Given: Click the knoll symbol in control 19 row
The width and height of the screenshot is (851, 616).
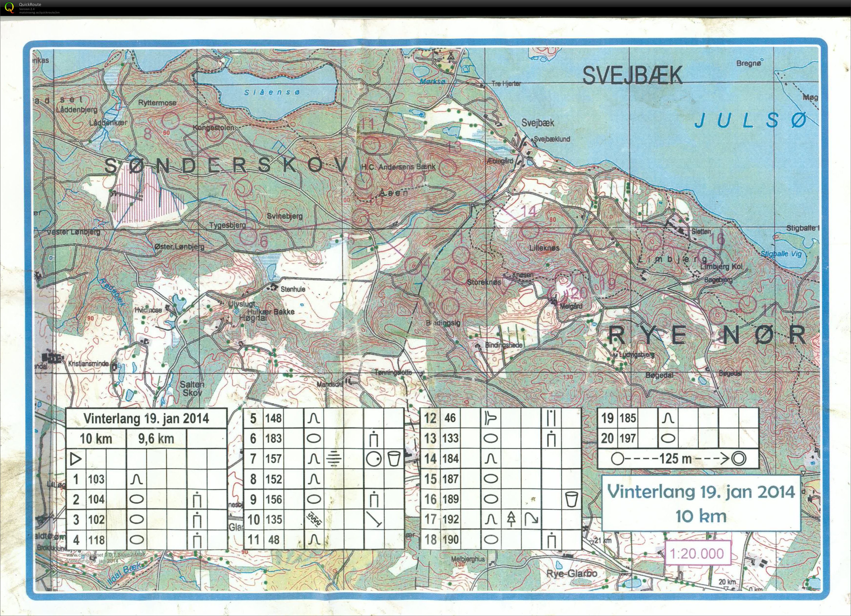Looking at the screenshot, I should pos(668,418).
